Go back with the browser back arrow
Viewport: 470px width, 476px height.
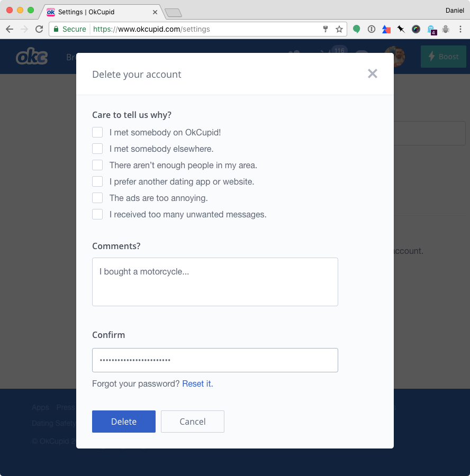pyautogui.click(x=10, y=29)
